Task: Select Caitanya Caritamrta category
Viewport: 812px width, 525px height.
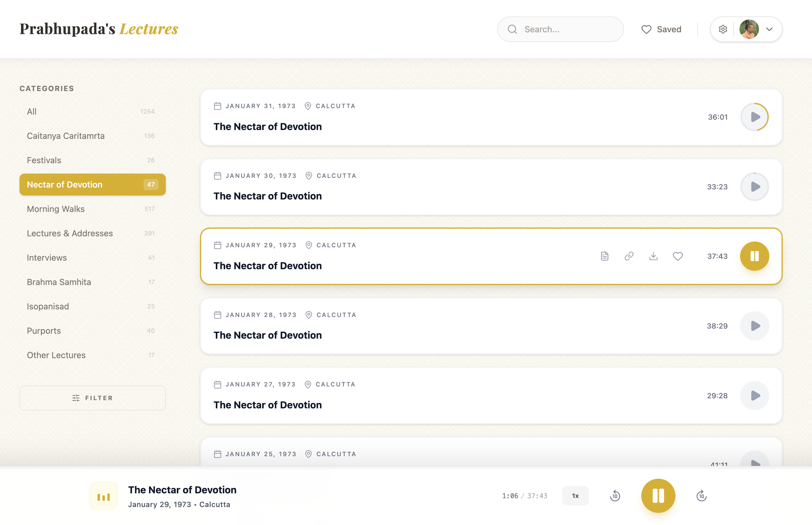Action: coord(66,136)
